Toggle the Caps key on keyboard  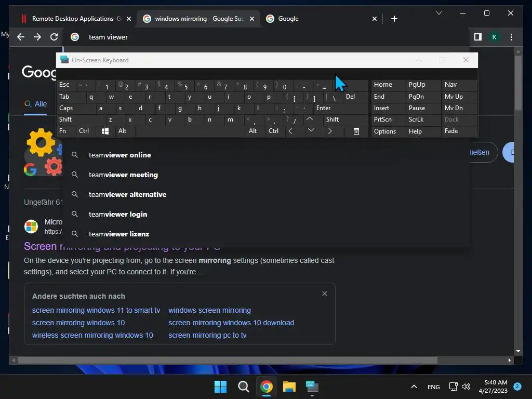[75, 108]
